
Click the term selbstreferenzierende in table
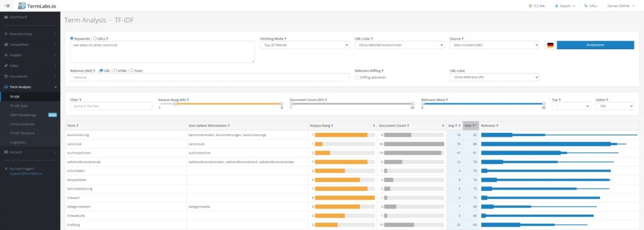point(84,162)
